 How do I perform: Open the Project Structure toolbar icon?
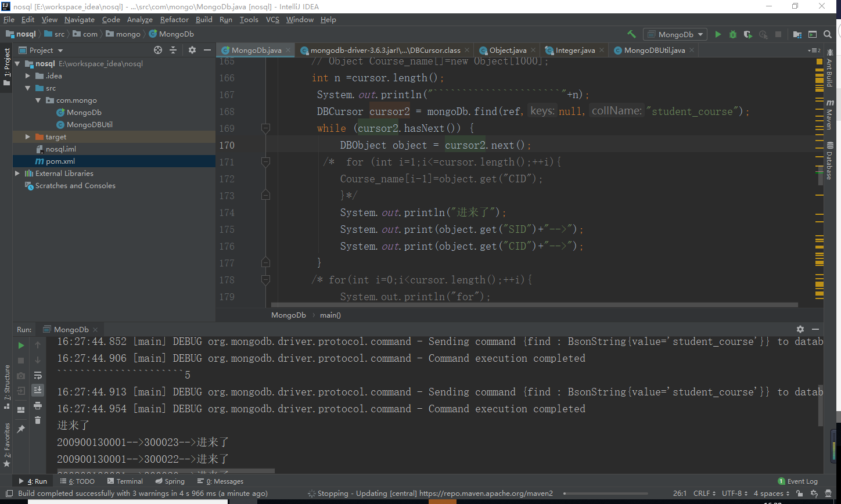[797, 34]
